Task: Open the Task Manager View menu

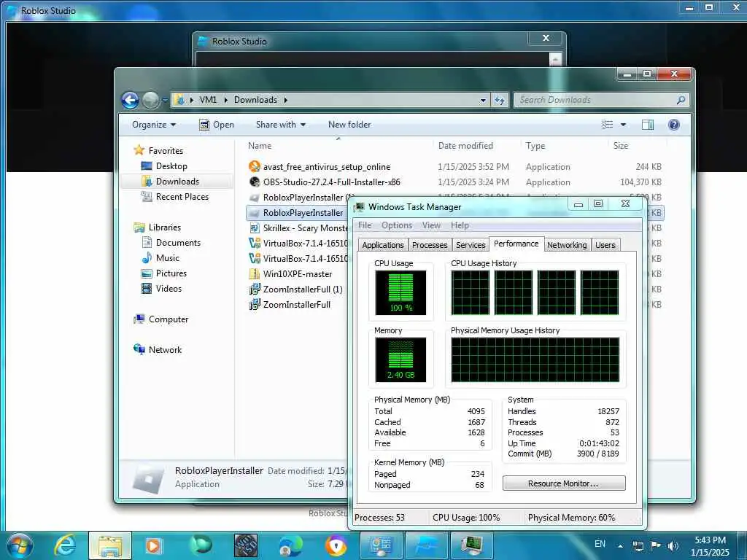Action: pos(431,225)
